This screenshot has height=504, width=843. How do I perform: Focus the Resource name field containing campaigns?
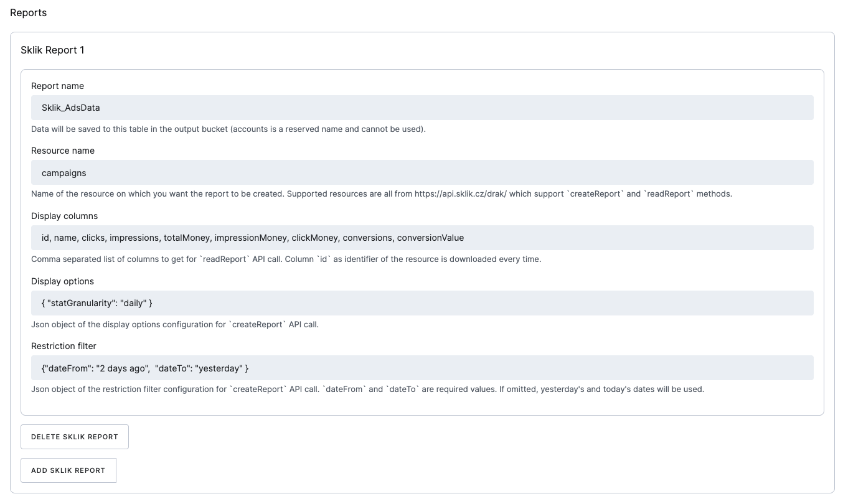[422, 172]
